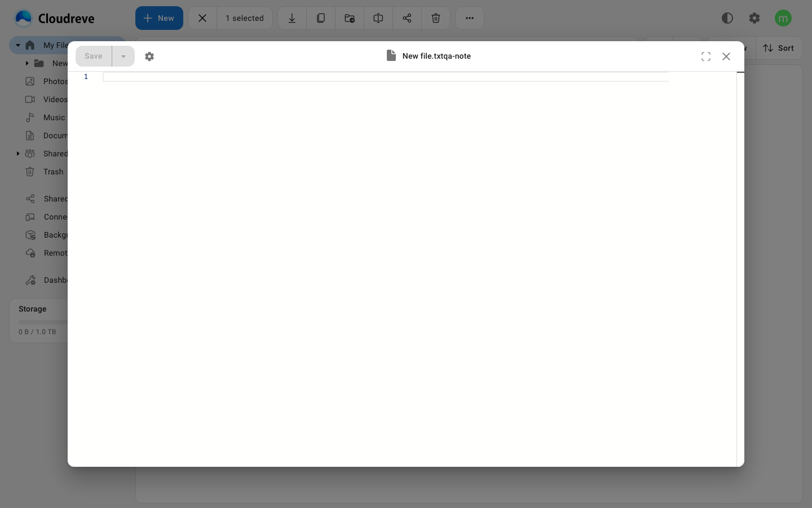This screenshot has height=508, width=812.
Task: Open Videos in the sidebar
Action: 39,99
